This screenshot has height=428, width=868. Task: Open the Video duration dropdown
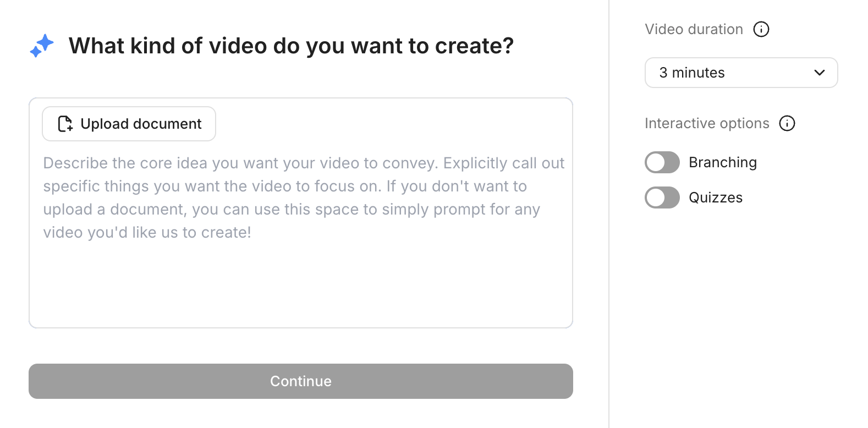pyautogui.click(x=741, y=73)
